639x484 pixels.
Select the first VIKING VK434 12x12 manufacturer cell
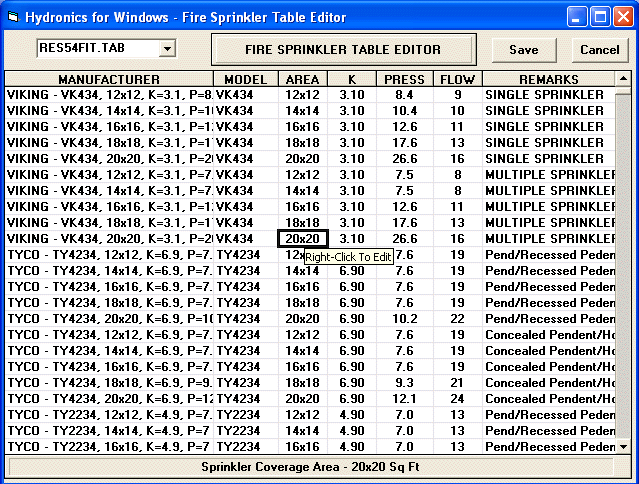click(x=109, y=95)
